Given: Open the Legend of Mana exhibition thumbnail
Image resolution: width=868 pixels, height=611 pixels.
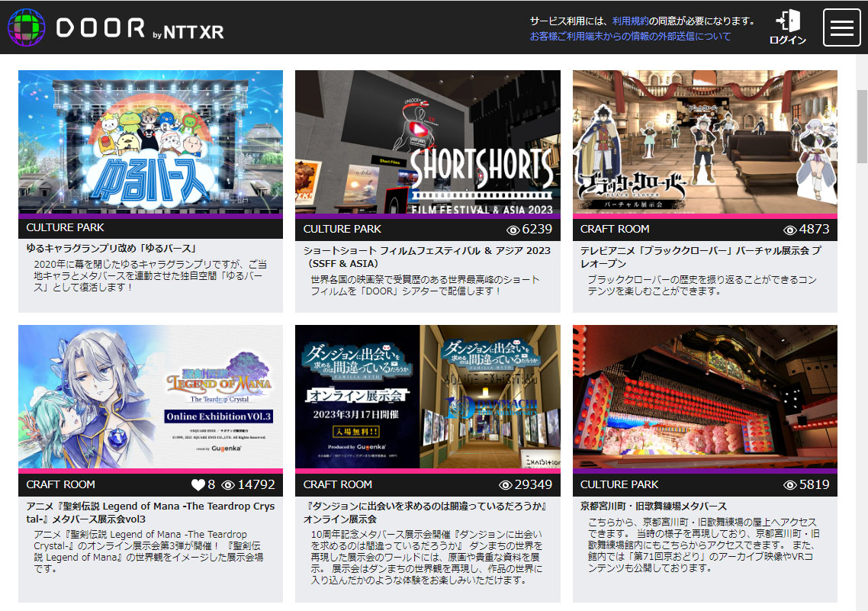Looking at the screenshot, I should [150, 397].
